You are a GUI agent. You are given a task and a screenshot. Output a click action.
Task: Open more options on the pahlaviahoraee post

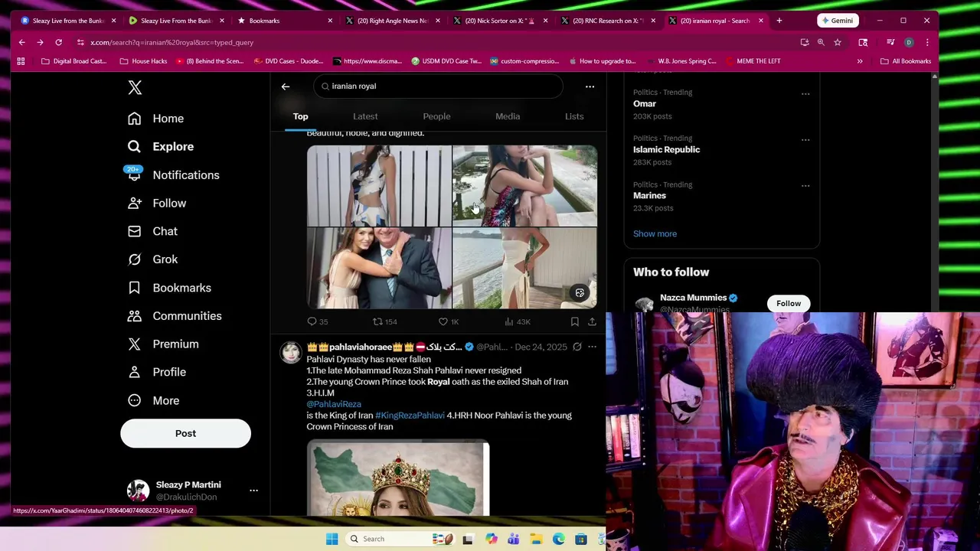click(592, 347)
